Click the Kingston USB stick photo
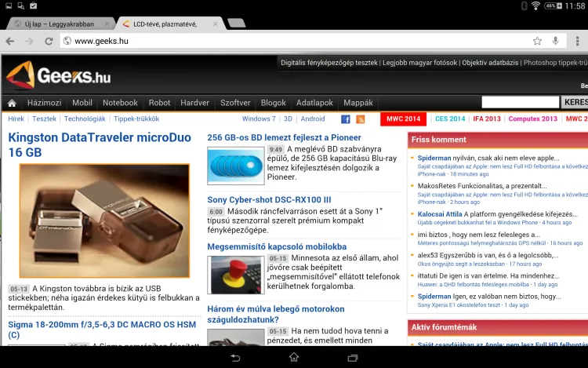Viewport: 588px width, 368px height. click(104, 221)
